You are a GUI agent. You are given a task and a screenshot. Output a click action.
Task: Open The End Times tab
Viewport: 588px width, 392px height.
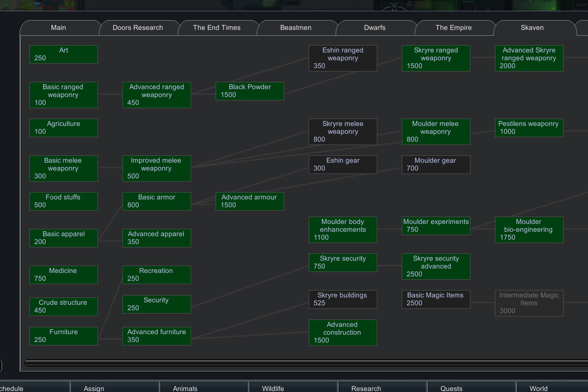[x=217, y=28]
